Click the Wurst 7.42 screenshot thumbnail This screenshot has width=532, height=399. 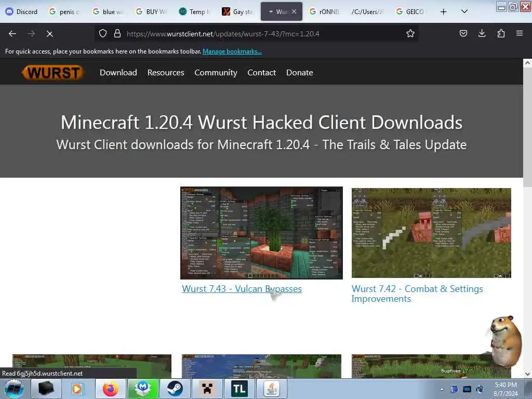[x=431, y=233]
